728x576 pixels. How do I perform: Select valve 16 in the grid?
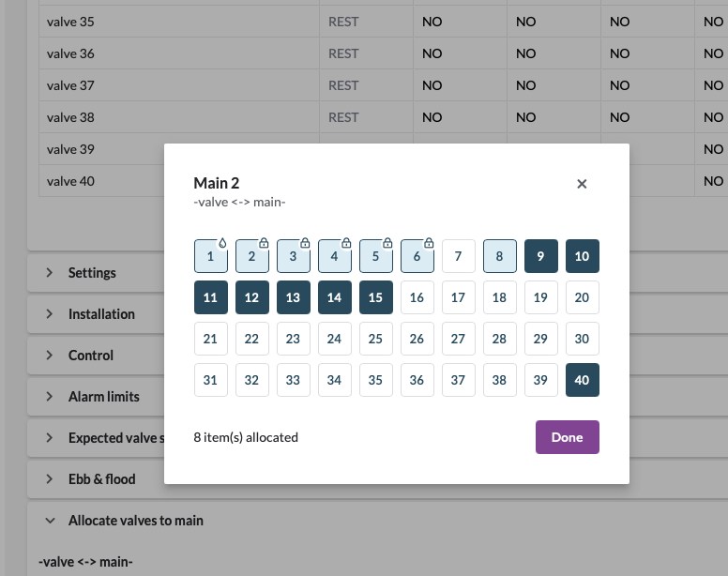tap(417, 297)
